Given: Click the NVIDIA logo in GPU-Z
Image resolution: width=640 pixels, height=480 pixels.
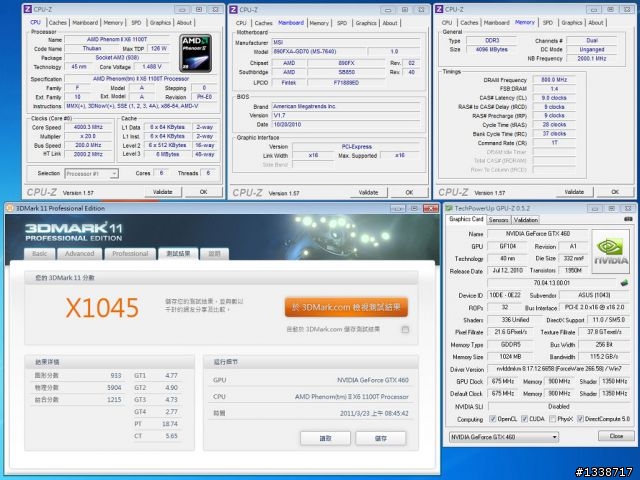Looking at the screenshot, I should coord(611,251).
